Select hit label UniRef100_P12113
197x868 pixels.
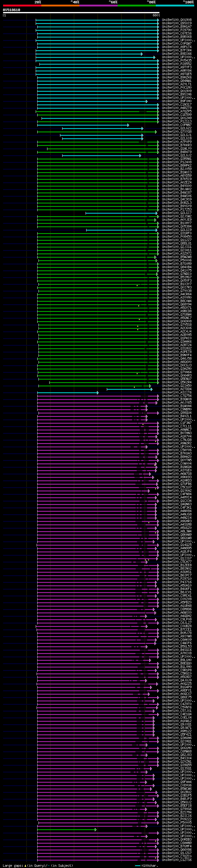[x=176, y=122]
